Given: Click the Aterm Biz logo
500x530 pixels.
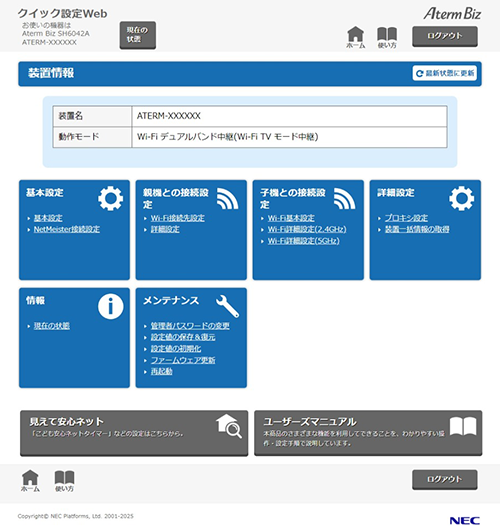Looking at the screenshot, I should tap(452, 14).
